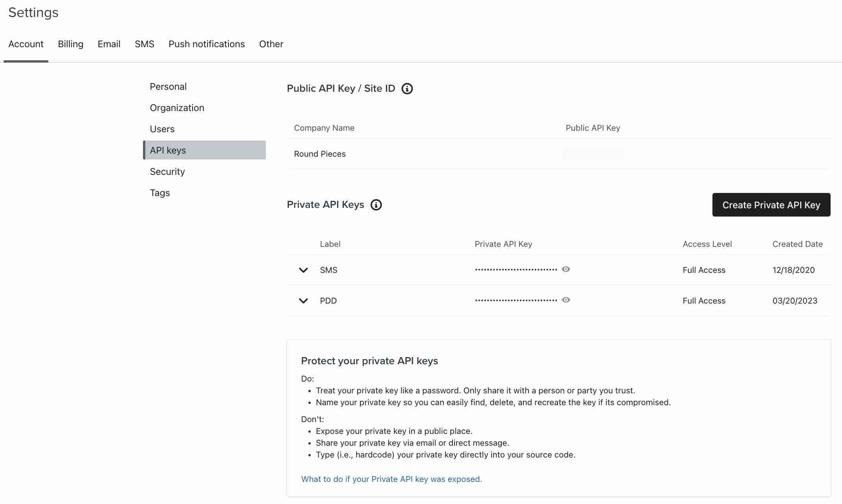Click Create Private API Key button
The width and height of the screenshot is (842, 504).
coord(771,205)
